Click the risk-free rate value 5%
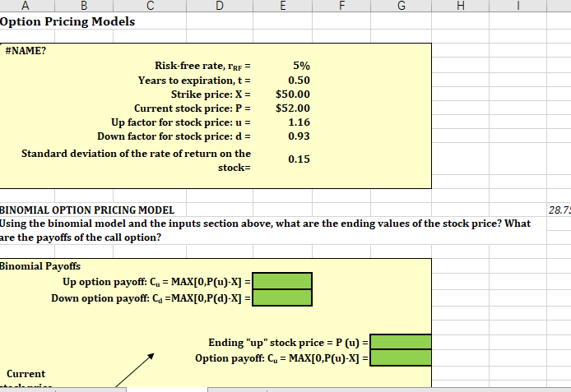 (x=301, y=66)
